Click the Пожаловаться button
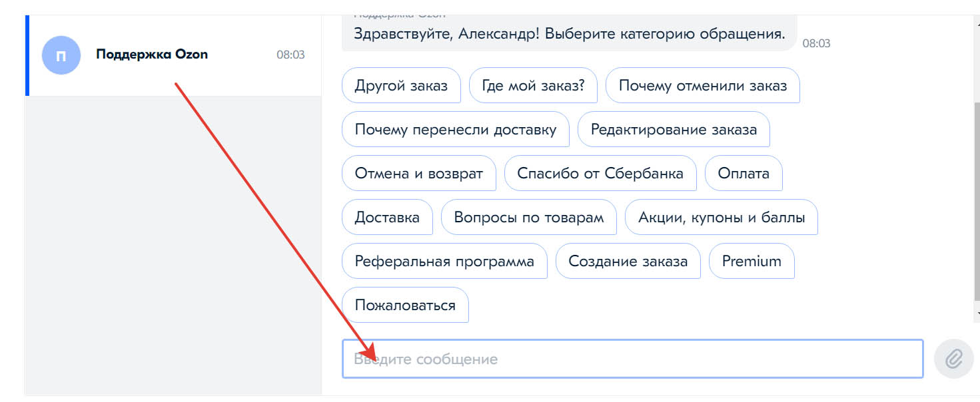 coord(405,305)
